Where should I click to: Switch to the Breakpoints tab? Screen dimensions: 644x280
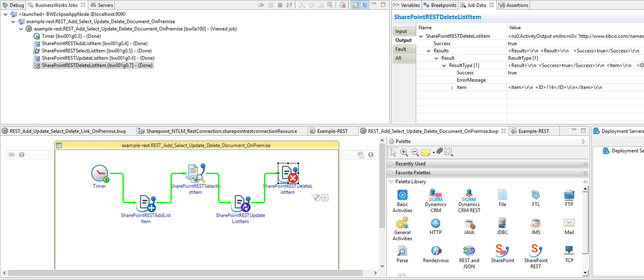440,5
